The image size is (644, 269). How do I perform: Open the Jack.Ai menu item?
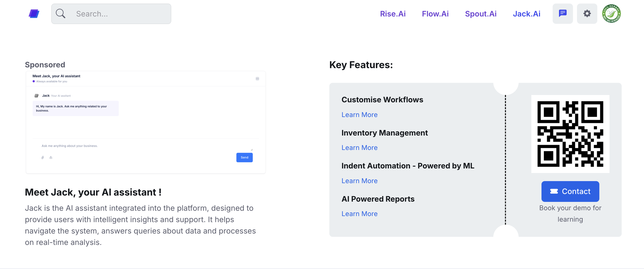point(527,14)
